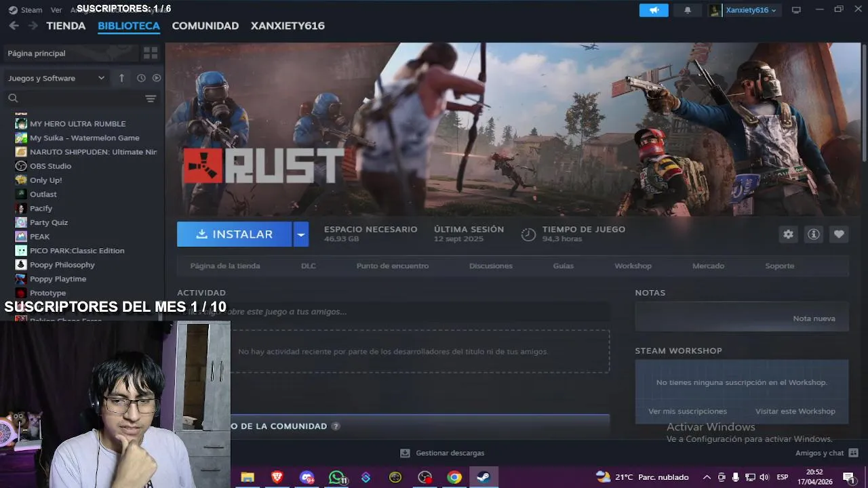The height and width of the screenshot is (488, 868).
Task: Open the taskbar volume icon
Action: pos(764,477)
